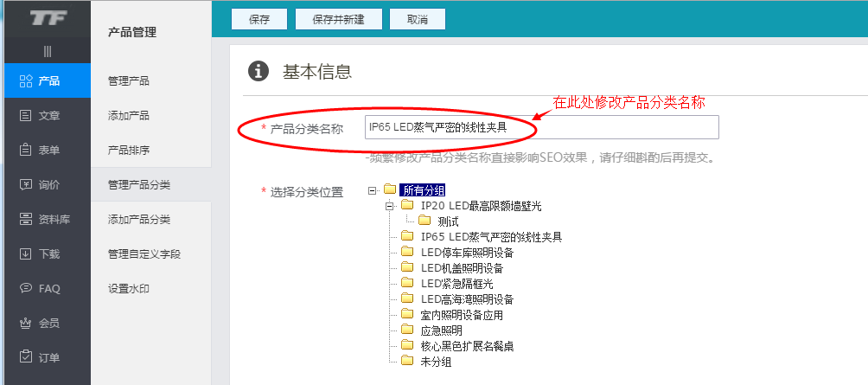
Task: Go to 管理产品 menu item
Action: coord(129,80)
